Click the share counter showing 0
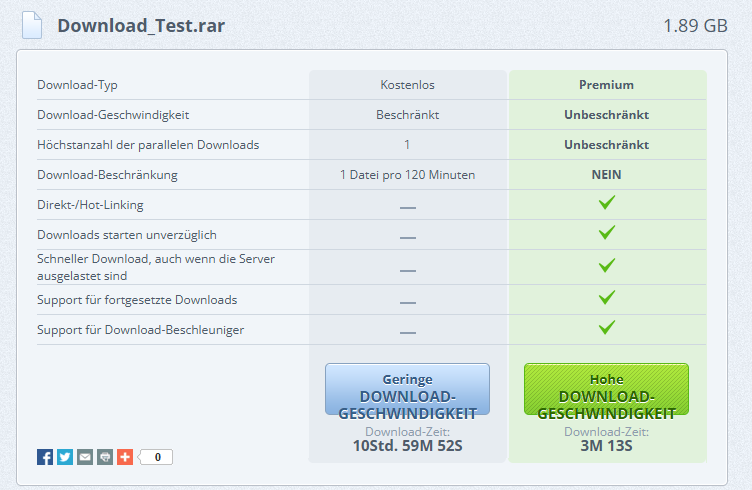This screenshot has height=490, width=752. pos(156,457)
